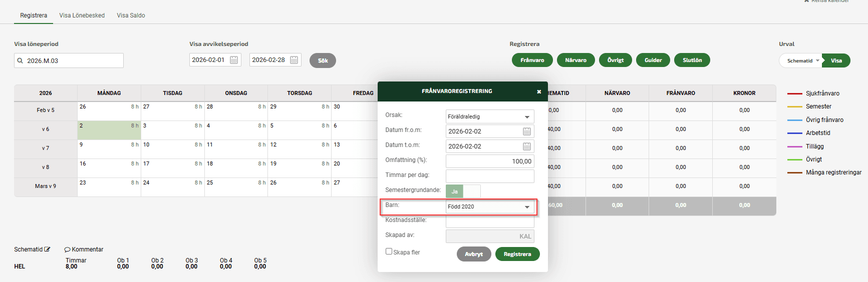Switch to the Visa Saldo tab
868x282 pixels.
pyautogui.click(x=131, y=15)
